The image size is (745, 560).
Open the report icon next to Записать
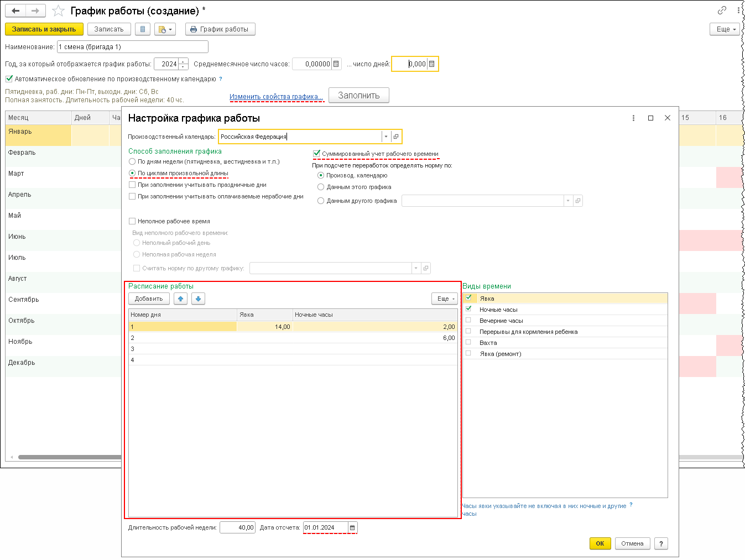point(143,29)
